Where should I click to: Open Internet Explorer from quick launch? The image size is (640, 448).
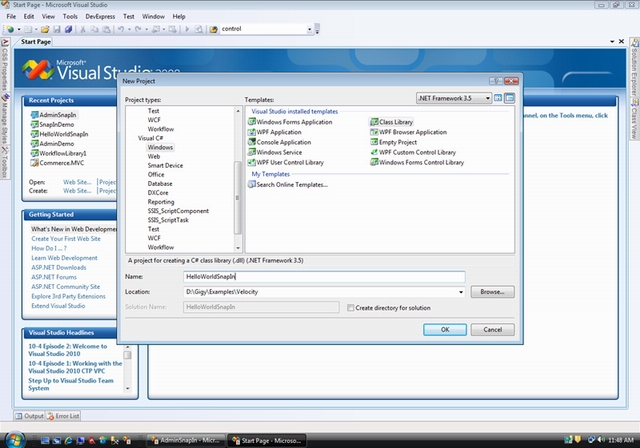(68, 441)
